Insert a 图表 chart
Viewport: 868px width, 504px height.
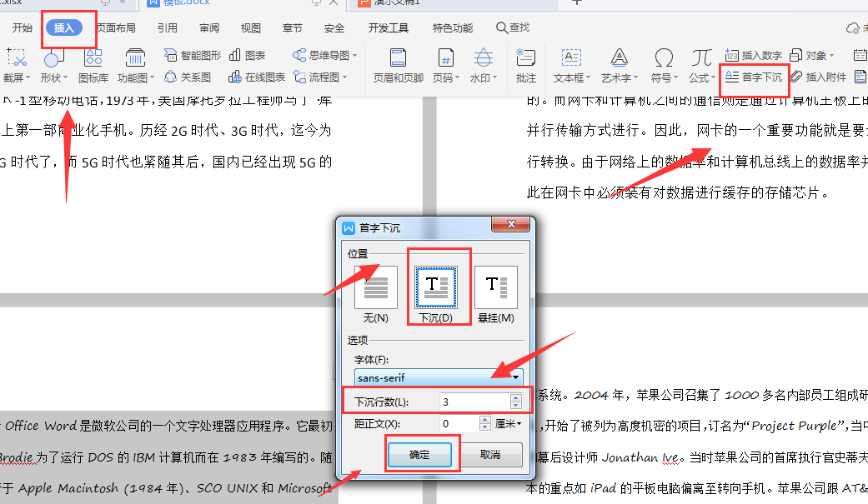point(248,55)
